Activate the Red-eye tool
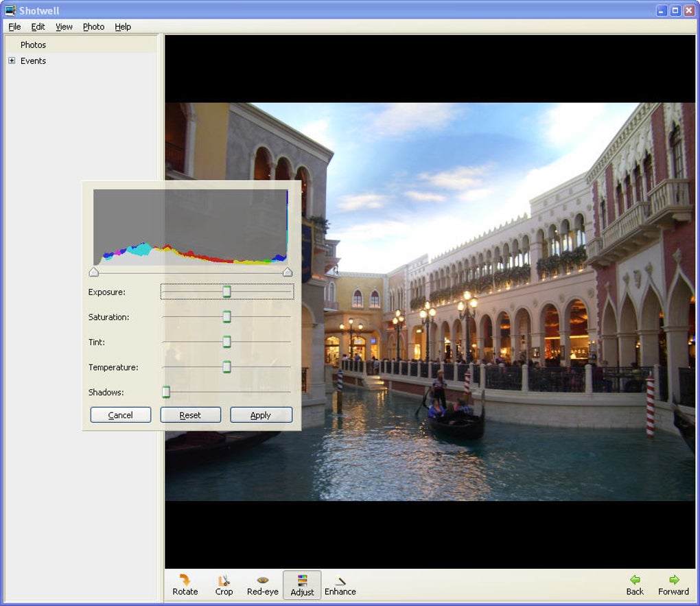The width and height of the screenshot is (700, 606). [x=262, y=585]
